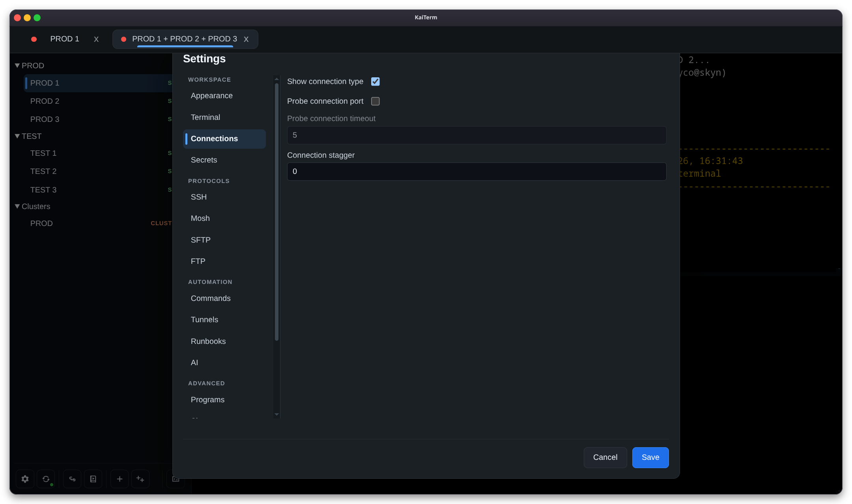Close the PROD 1 tab with its X

point(96,39)
